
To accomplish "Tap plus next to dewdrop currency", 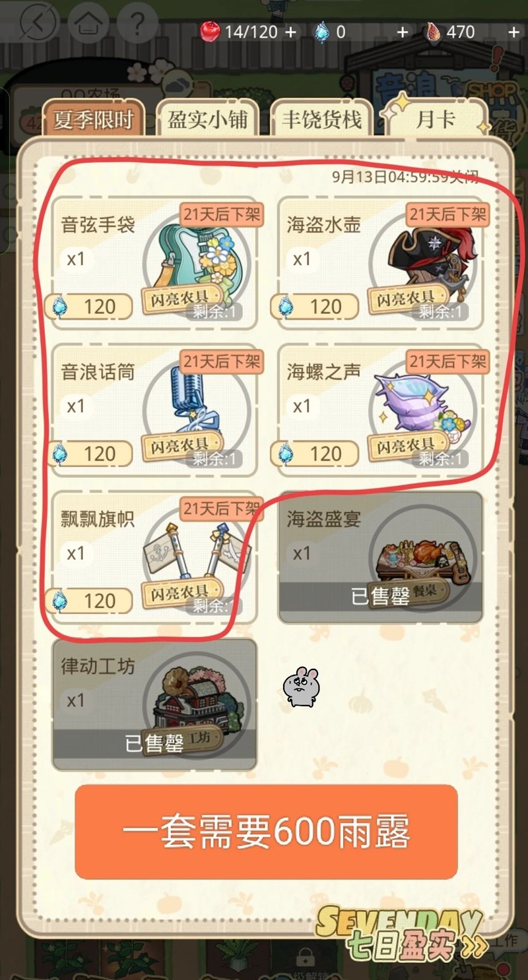I will coord(403,32).
